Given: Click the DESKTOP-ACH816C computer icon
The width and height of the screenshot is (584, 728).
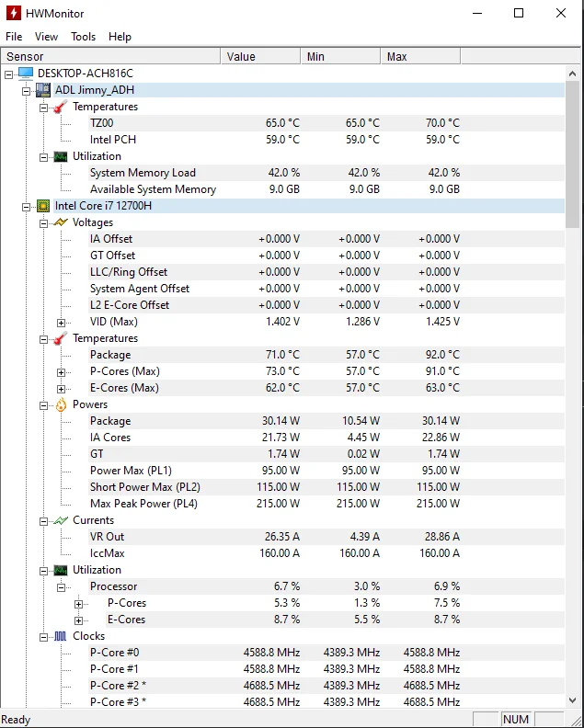Looking at the screenshot, I should [26, 74].
